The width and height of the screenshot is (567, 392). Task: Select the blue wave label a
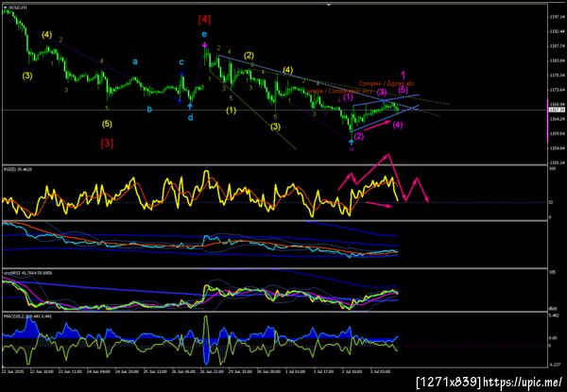pos(135,62)
